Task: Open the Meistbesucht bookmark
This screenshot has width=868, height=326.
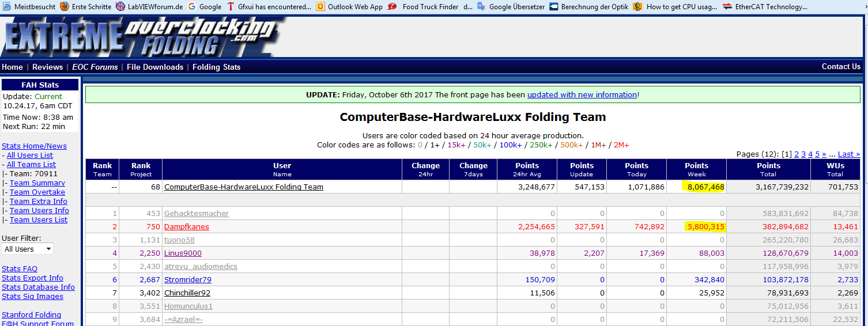Action: 28,7
